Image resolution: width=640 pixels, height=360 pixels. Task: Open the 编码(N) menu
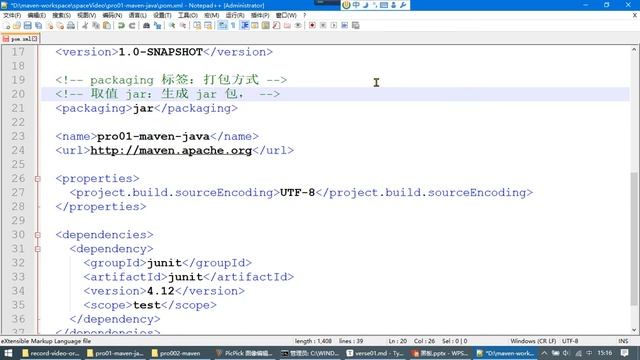tap(112, 15)
